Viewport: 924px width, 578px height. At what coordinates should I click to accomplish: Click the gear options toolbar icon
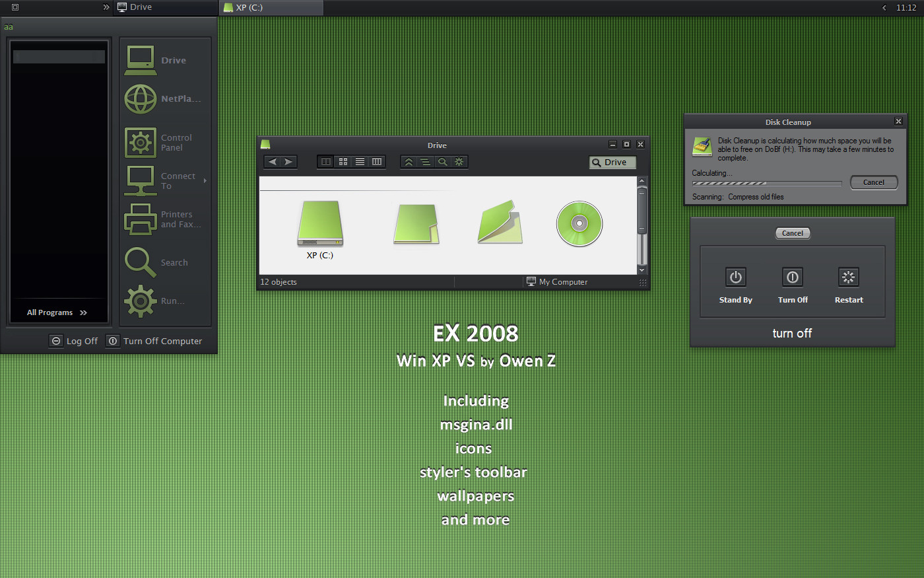459,162
